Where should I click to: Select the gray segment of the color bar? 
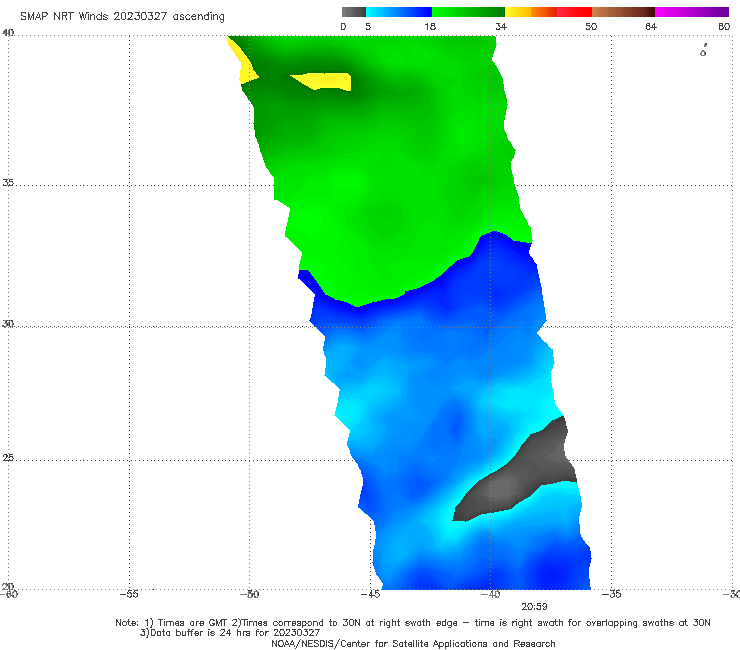(354, 12)
